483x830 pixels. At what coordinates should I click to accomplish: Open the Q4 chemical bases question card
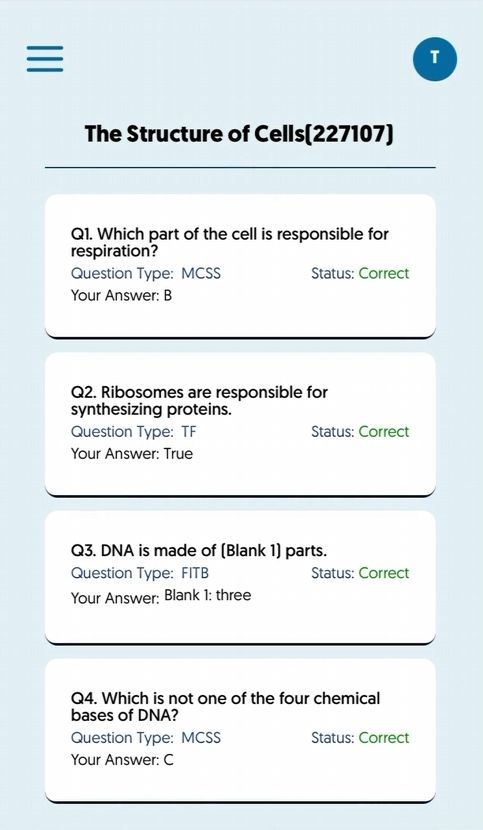(240, 730)
